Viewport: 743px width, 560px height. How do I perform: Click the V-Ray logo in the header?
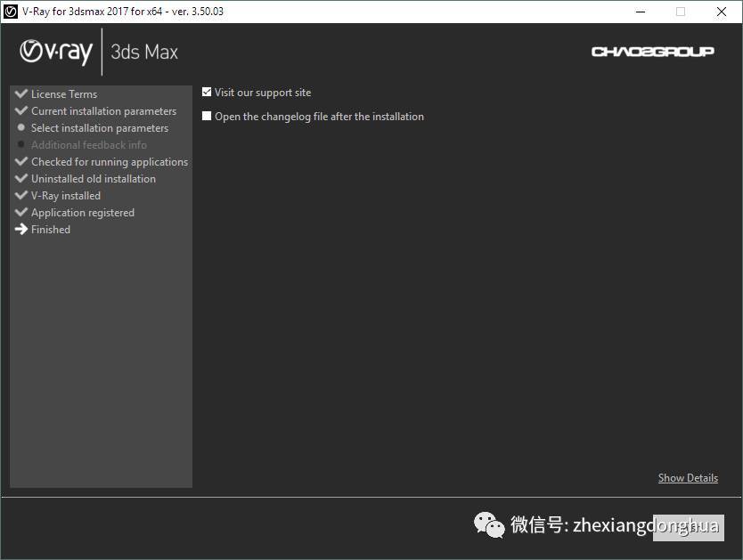click(x=56, y=52)
